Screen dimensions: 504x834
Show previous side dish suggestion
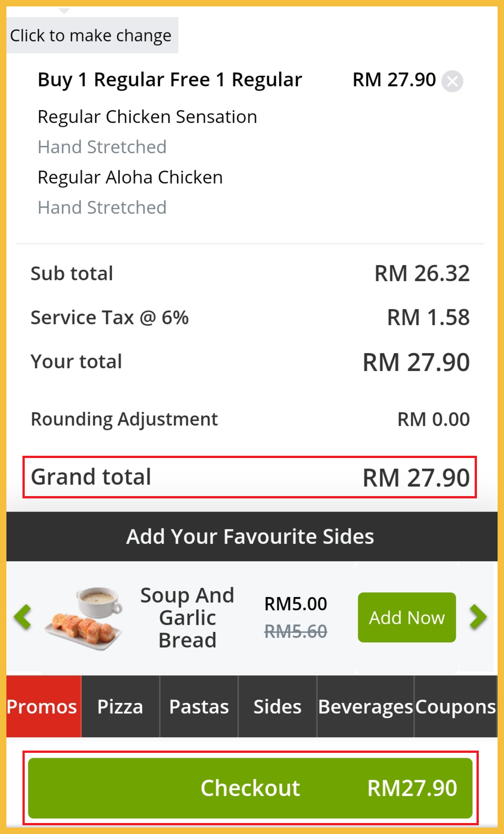tap(22, 617)
